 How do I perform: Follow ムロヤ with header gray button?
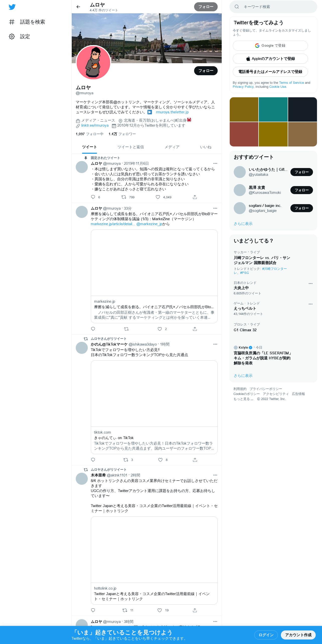206,7
